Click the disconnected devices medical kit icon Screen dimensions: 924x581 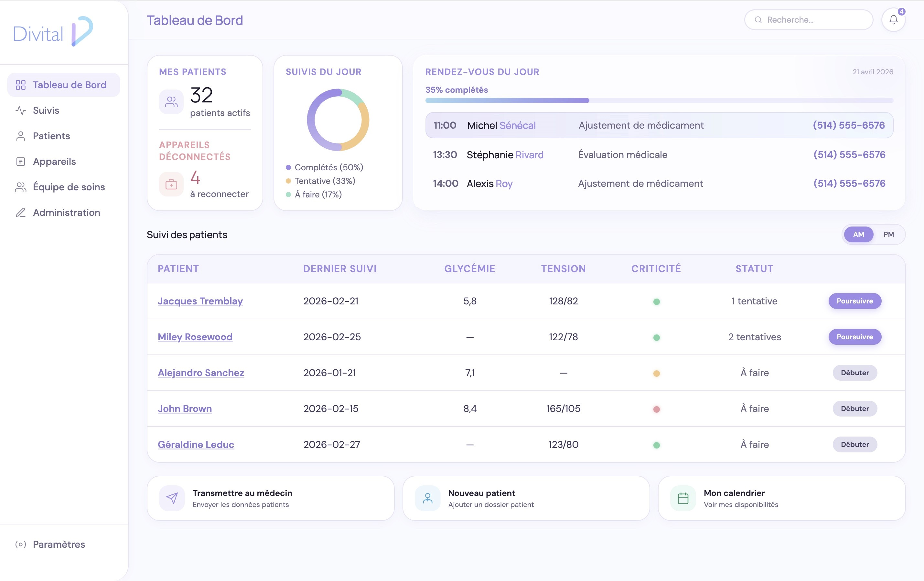coord(171,185)
